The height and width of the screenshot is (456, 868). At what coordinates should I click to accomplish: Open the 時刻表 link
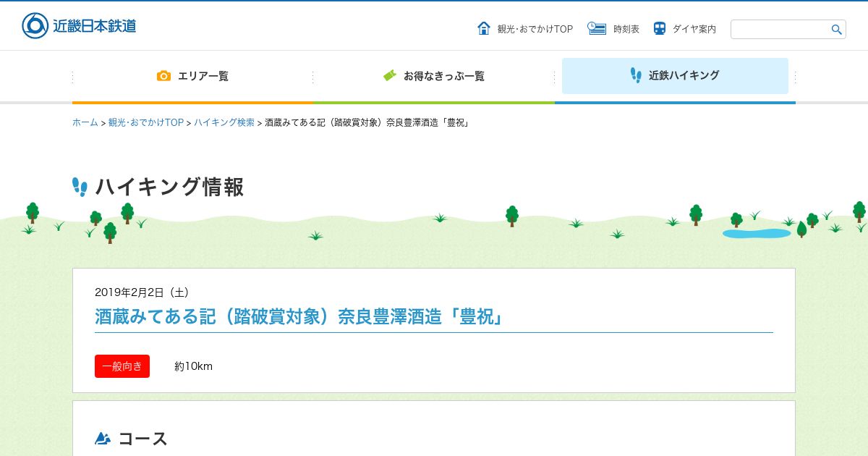pos(626,29)
